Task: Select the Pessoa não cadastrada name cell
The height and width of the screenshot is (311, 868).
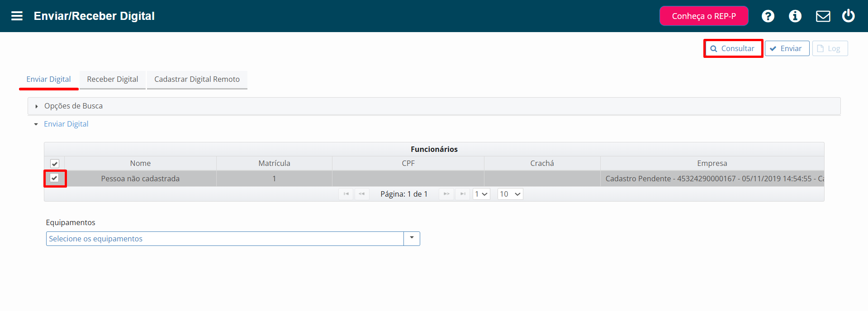Action: tap(140, 179)
